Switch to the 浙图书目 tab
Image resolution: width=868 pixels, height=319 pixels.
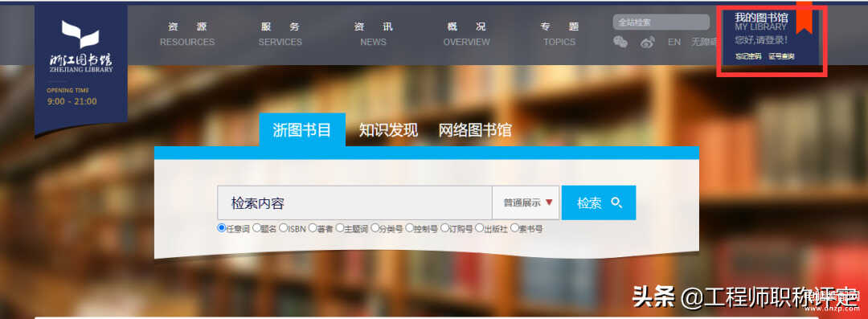tap(302, 130)
